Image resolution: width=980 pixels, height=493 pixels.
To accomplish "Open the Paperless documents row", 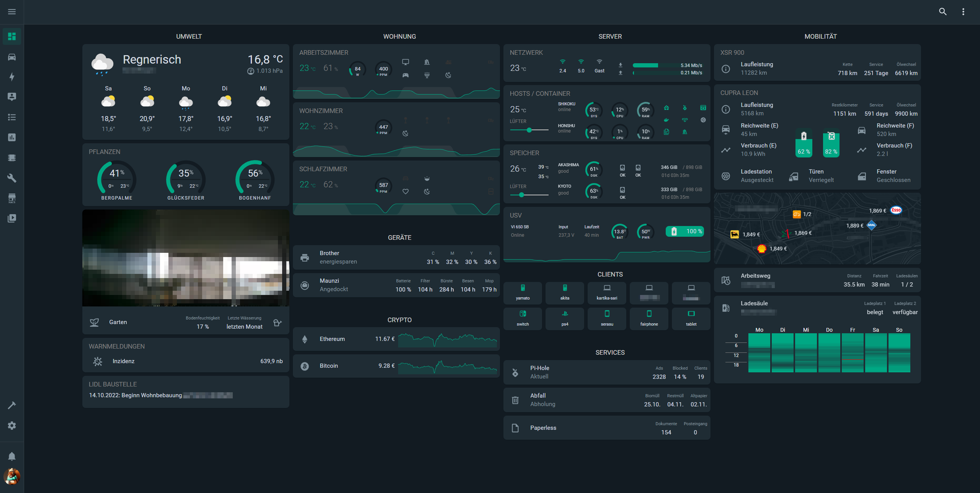I will [x=607, y=428].
